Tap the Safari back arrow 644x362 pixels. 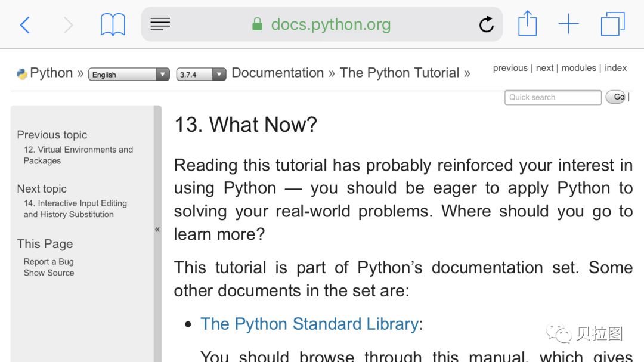[24, 25]
